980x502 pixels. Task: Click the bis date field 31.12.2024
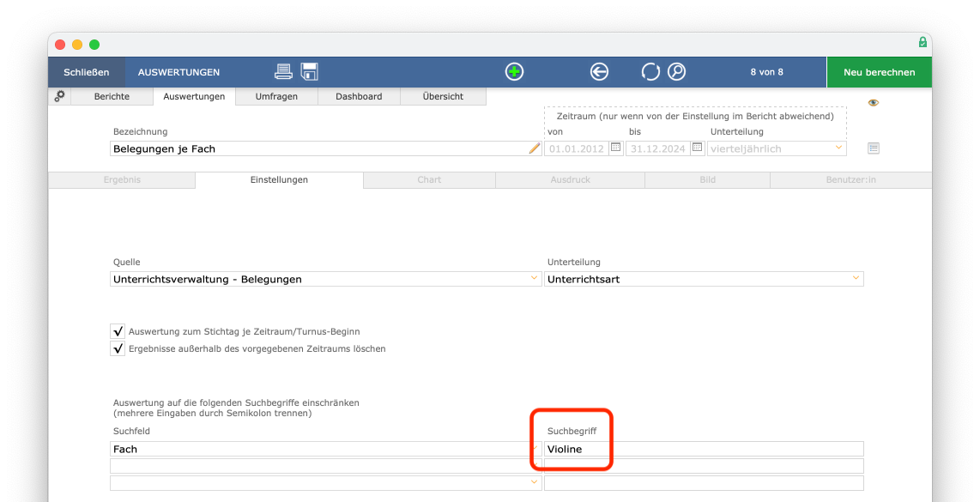point(657,148)
